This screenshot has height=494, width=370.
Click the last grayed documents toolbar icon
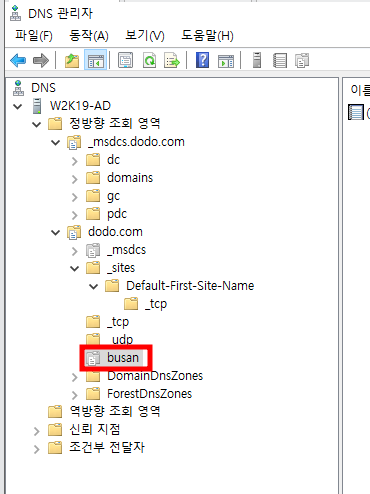(x=302, y=60)
